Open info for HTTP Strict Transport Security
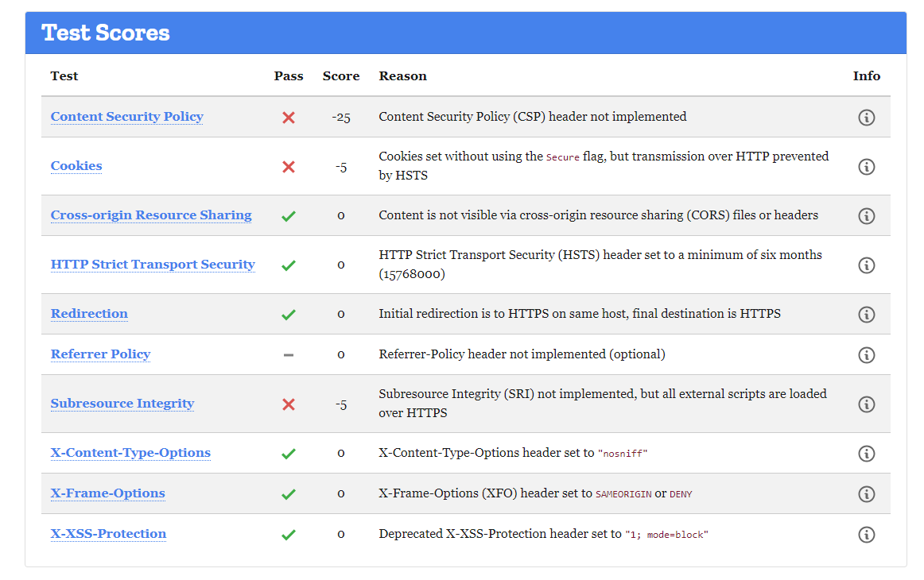 [x=867, y=265]
